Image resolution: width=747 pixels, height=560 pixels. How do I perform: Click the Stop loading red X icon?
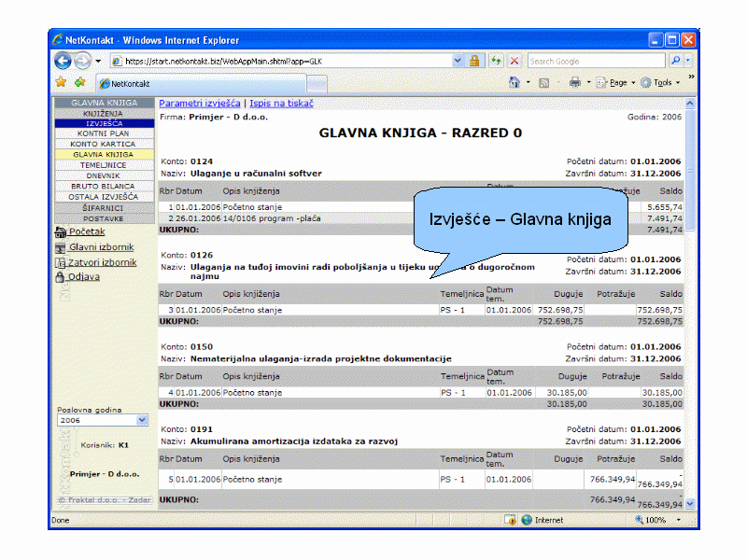[x=514, y=61]
